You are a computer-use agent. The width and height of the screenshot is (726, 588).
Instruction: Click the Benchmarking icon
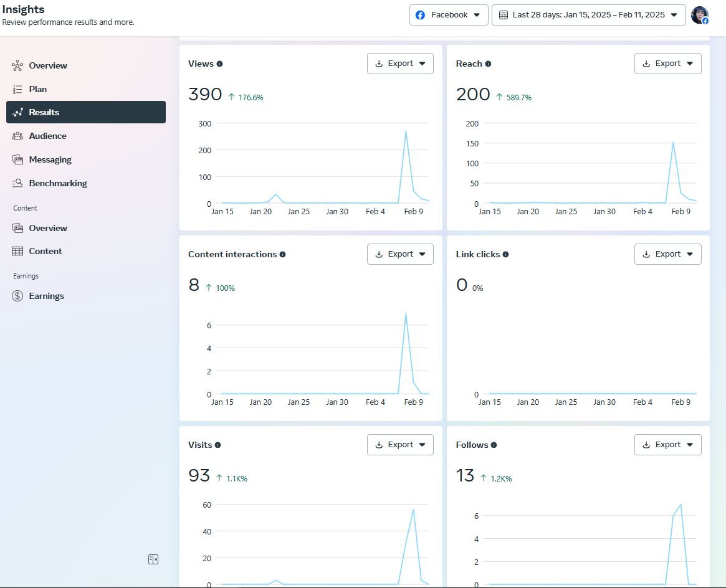[x=17, y=183]
